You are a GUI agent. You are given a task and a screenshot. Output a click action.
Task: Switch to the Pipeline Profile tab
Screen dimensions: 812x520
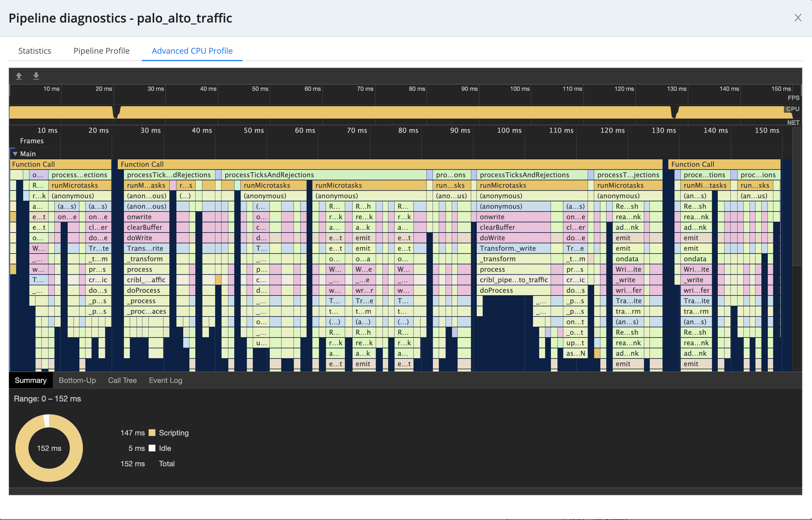point(101,51)
